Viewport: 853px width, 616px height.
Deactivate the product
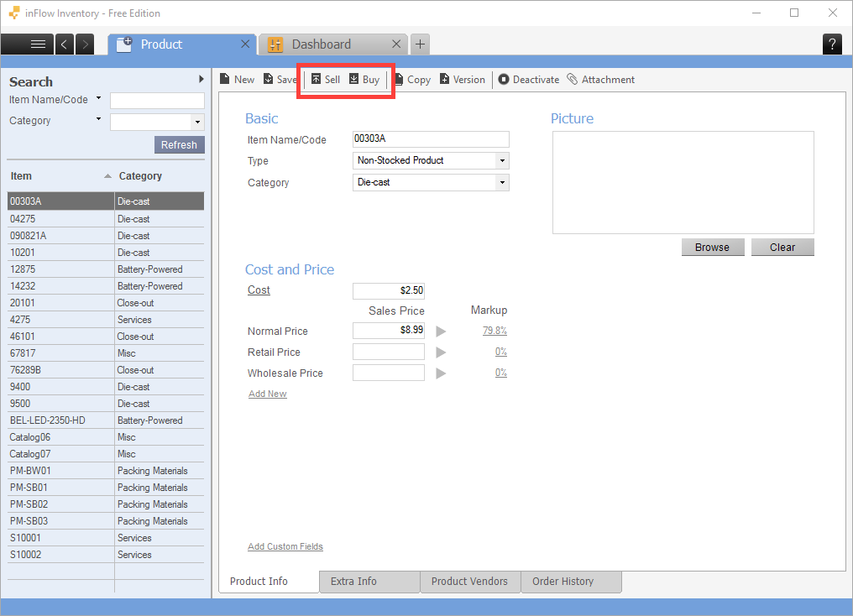[x=529, y=80]
